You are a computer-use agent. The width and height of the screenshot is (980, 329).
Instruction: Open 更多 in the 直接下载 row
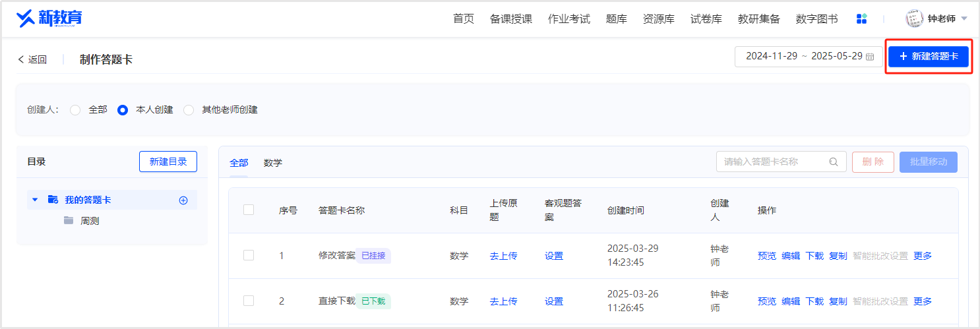coord(923,301)
